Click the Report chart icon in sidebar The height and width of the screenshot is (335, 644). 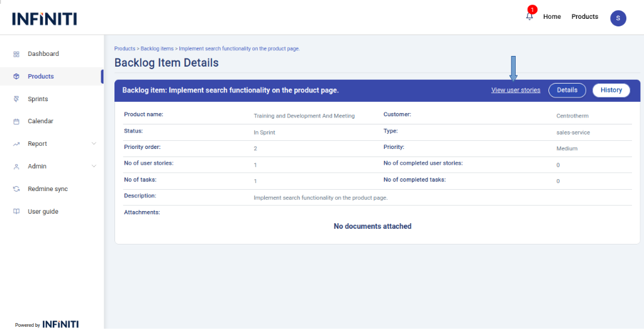click(16, 144)
